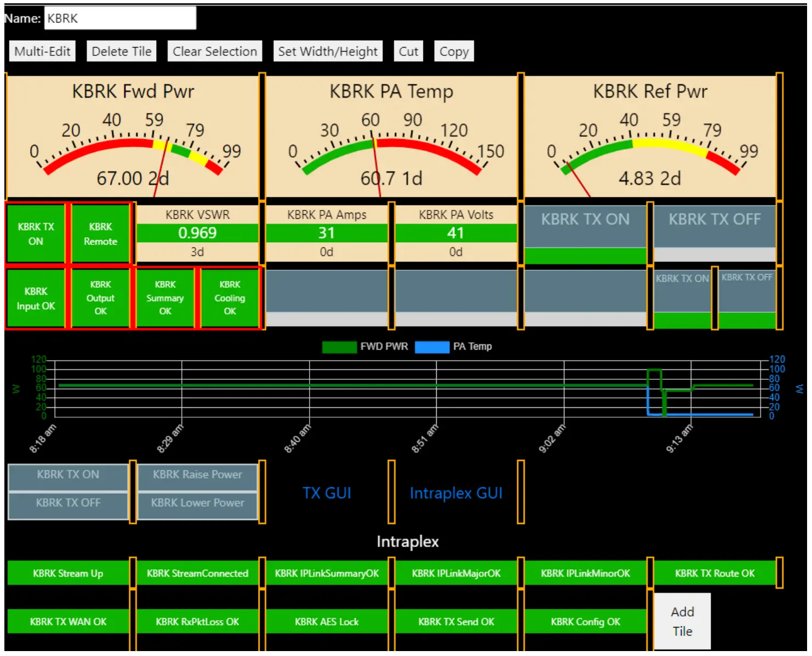Click the Copy button
Viewport: 812px width, 656px height.
(454, 52)
